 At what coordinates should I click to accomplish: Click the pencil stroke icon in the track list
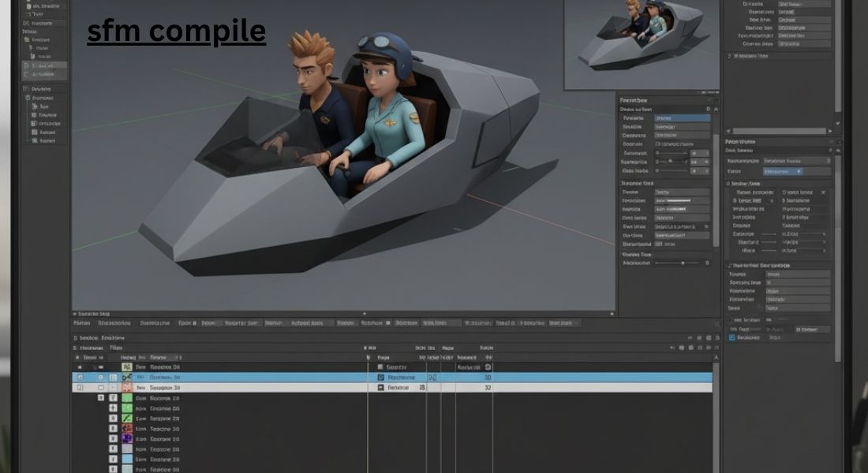click(x=126, y=417)
